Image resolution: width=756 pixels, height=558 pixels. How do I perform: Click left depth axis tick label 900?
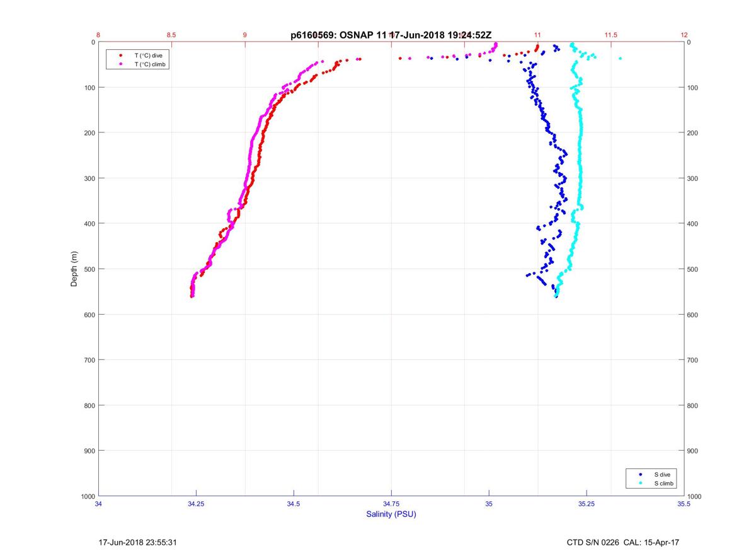89,451
